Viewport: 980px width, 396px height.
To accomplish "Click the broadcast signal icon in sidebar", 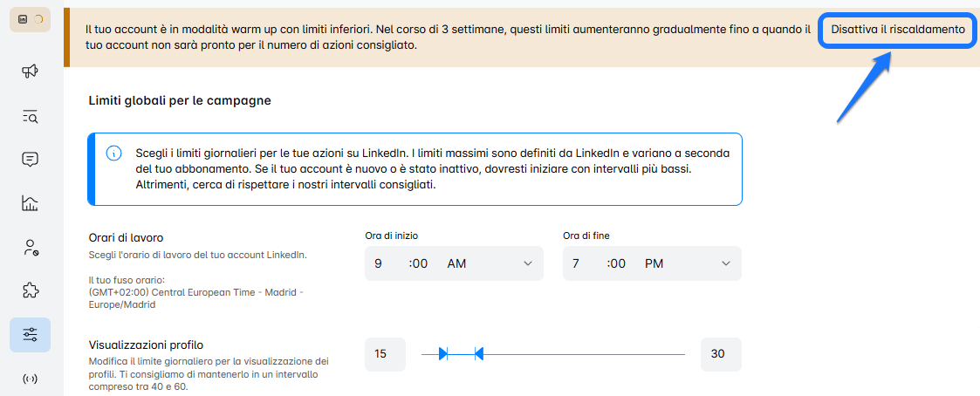I will pyautogui.click(x=30, y=379).
